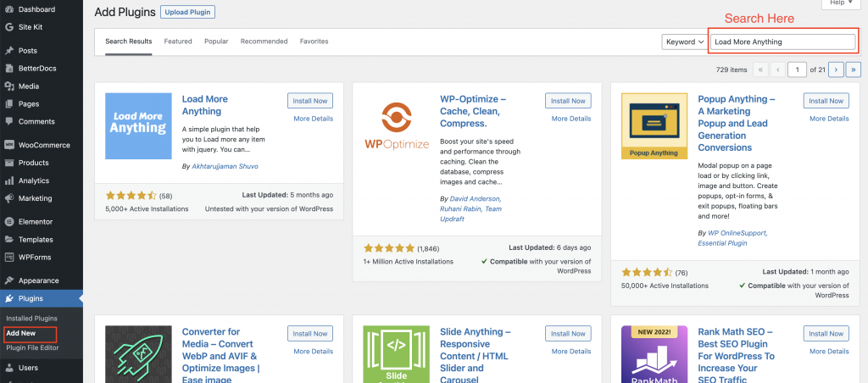Click the BetterDocs icon in sidebar
The width and height of the screenshot is (868, 383).
pyautogui.click(x=8, y=69)
